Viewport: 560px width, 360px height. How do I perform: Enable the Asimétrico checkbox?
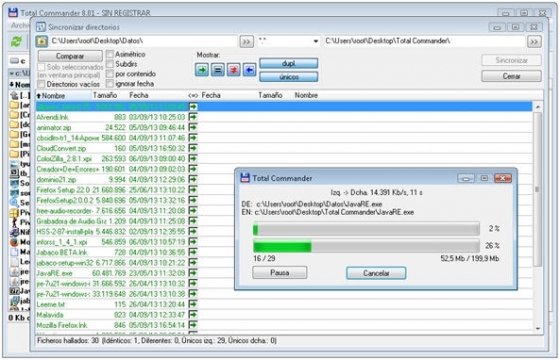(110, 54)
